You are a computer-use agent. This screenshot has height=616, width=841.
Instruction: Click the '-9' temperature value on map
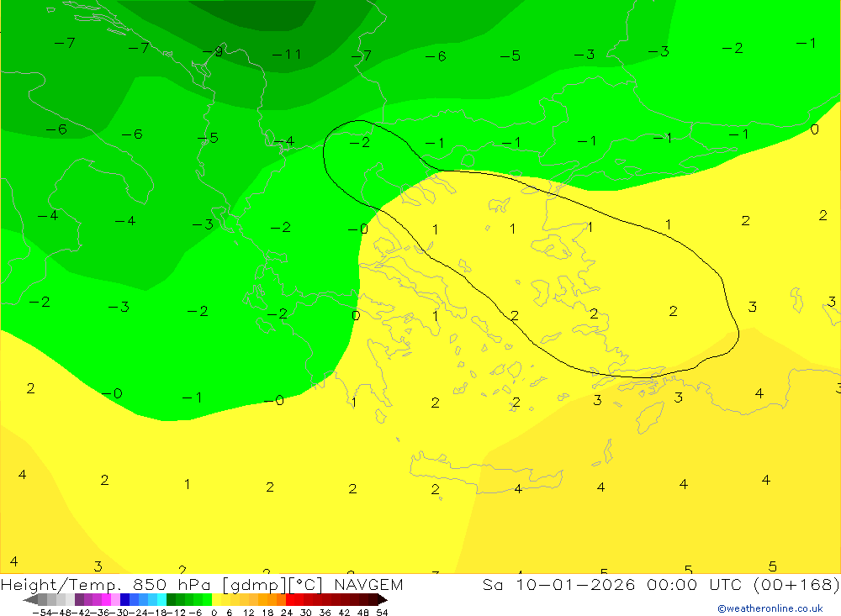tap(213, 51)
